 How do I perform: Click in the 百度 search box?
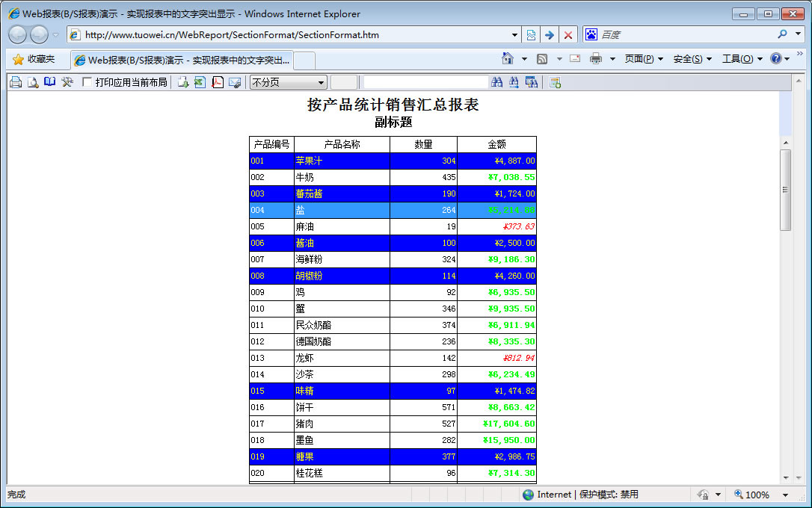click(x=684, y=34)
